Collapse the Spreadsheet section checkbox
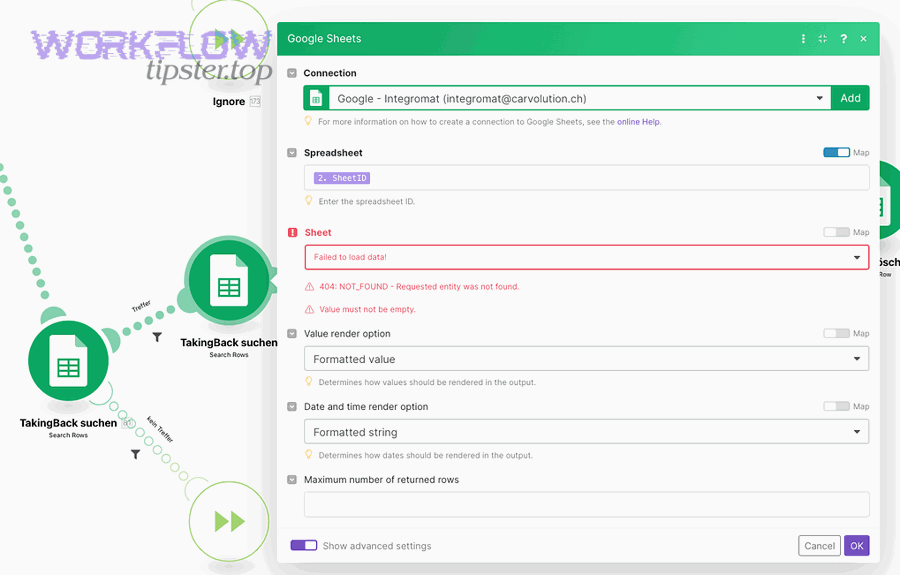 click(x=292, y=153)
